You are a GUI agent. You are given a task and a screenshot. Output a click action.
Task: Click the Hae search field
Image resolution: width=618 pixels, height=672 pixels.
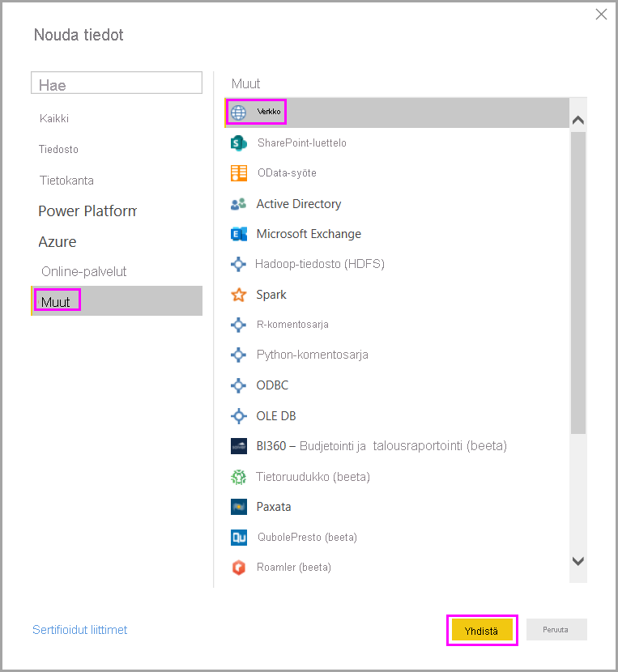point(117,83)
